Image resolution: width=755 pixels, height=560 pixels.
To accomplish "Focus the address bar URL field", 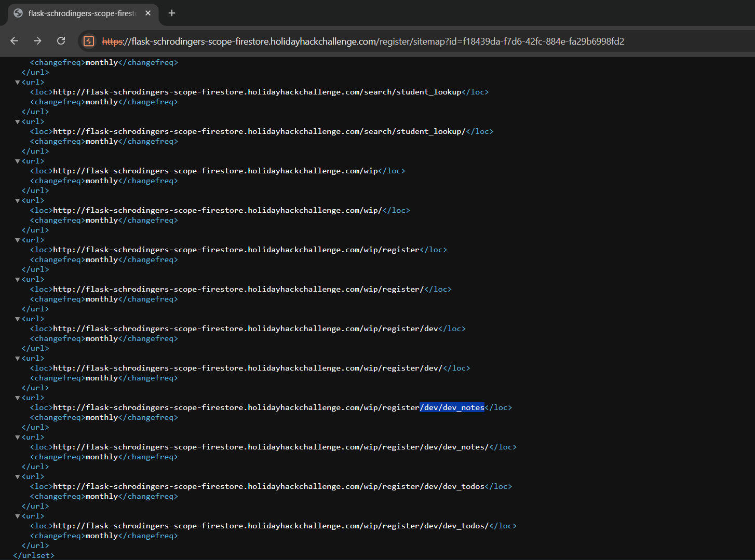I will (363, 42).
